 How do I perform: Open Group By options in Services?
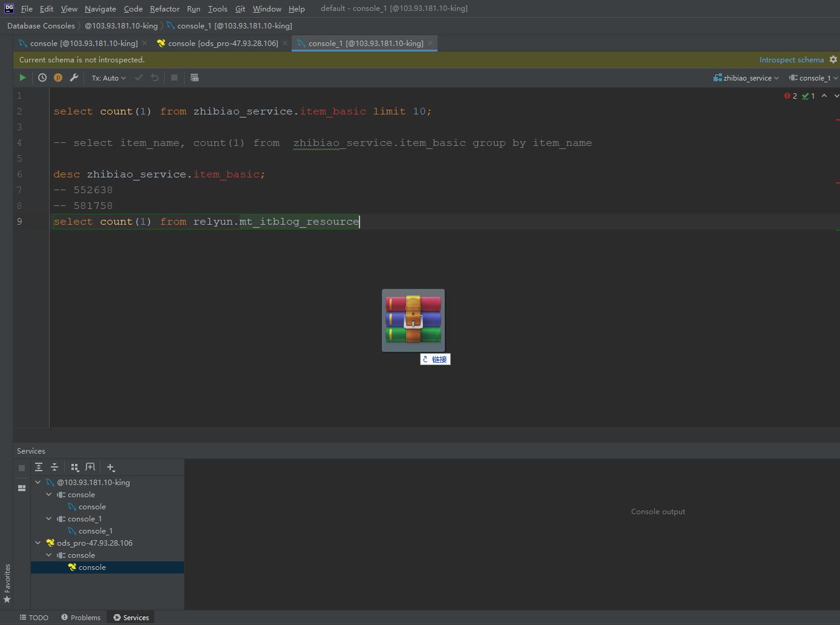pyautogui.click(x=75, y=467)
